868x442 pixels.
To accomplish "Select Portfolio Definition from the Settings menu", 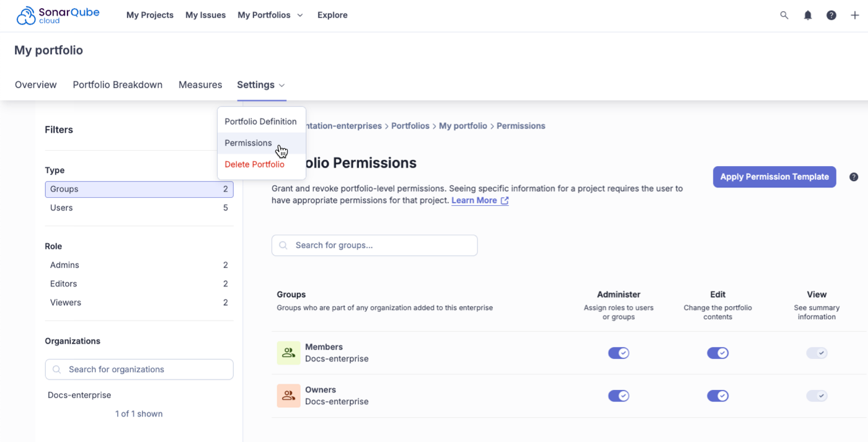I will 261,122.
